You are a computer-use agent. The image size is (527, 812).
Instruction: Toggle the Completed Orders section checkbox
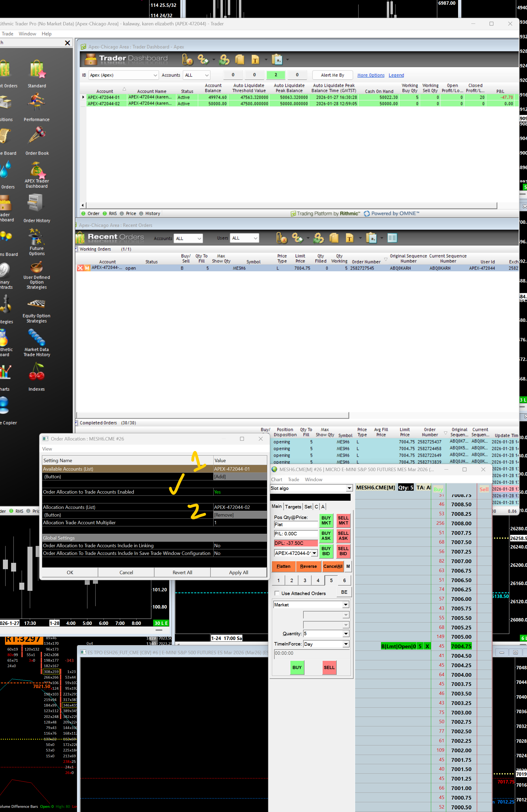coord(76,423)
